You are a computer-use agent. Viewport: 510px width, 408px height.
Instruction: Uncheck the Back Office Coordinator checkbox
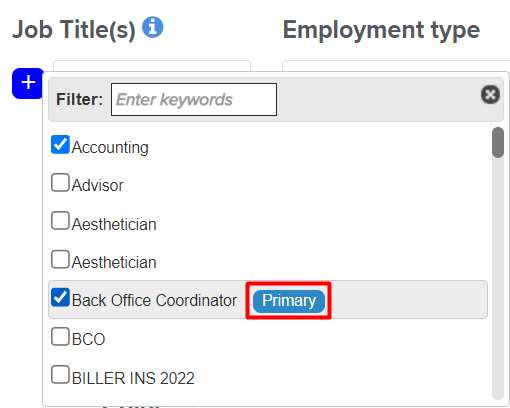tap(60, 297)
